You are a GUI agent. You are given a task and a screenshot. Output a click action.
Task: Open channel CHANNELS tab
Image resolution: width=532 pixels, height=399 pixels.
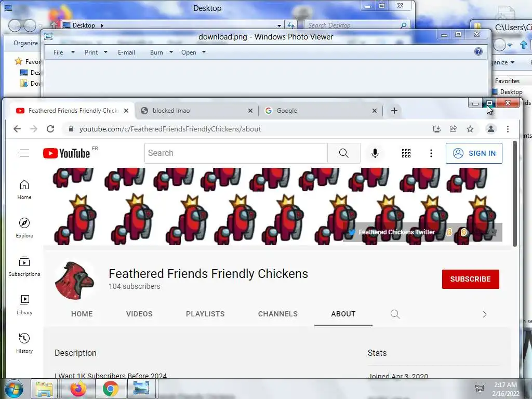(x=278, y=314)
